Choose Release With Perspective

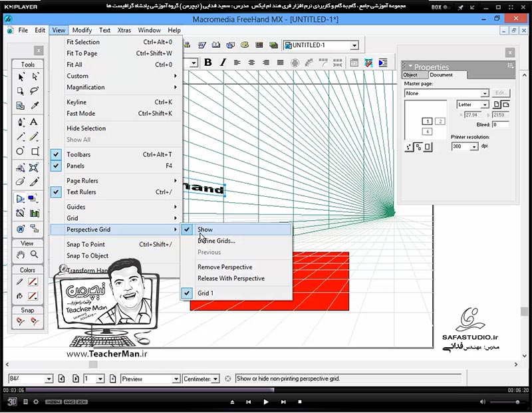(x=236, y=278)
